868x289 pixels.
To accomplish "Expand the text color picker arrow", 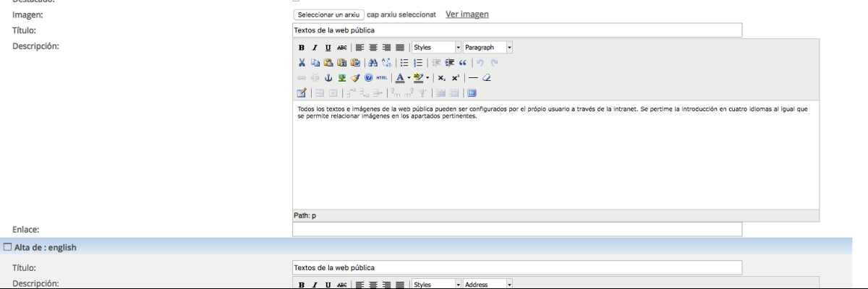I will (x=409, y=78).
